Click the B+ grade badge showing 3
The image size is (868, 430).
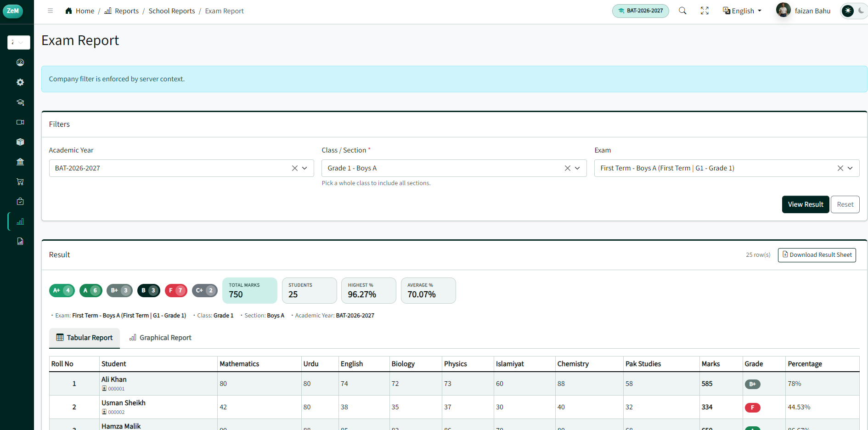120,290
